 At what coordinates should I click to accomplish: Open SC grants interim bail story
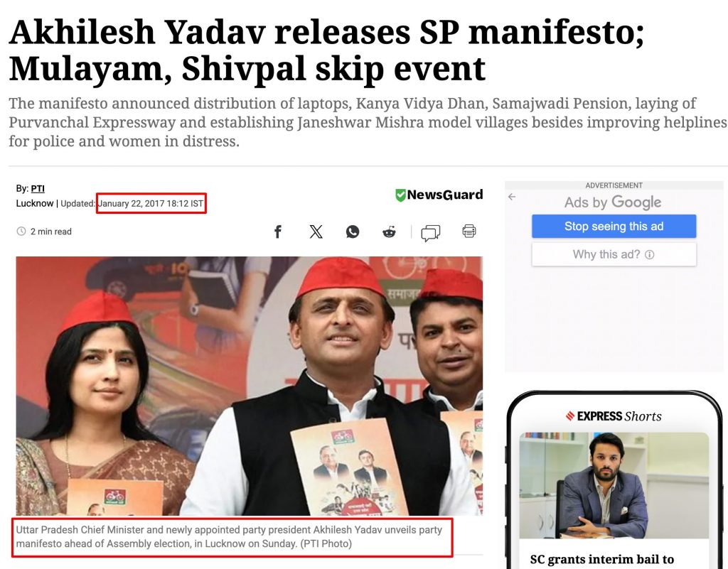point(603,559)
